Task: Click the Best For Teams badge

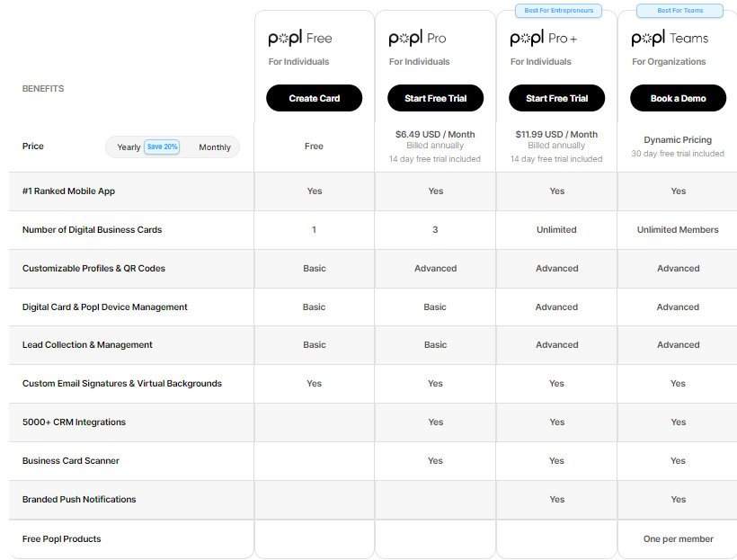Action: pyautogui.click(x=679, y=11)
